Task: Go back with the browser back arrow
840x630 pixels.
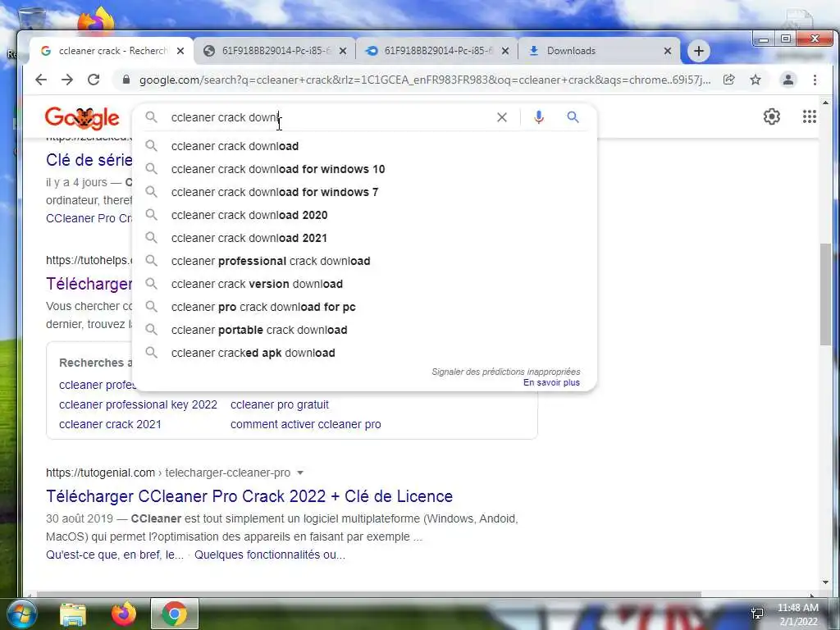Action: pos(41,80)
